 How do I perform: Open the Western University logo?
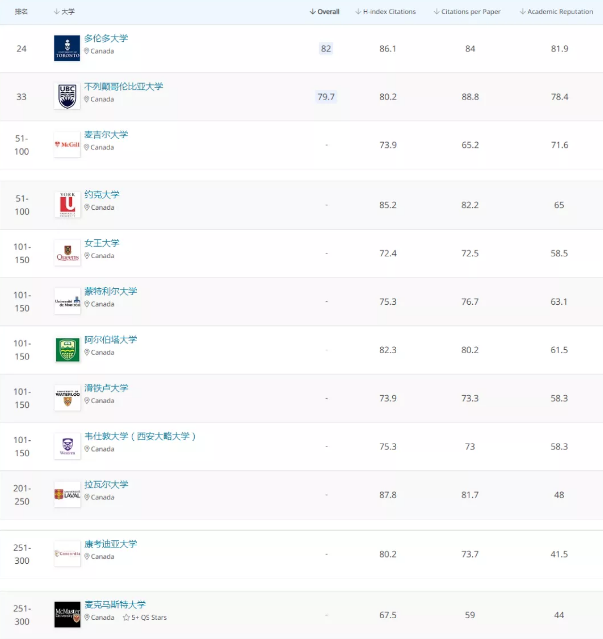coord(67,446)
